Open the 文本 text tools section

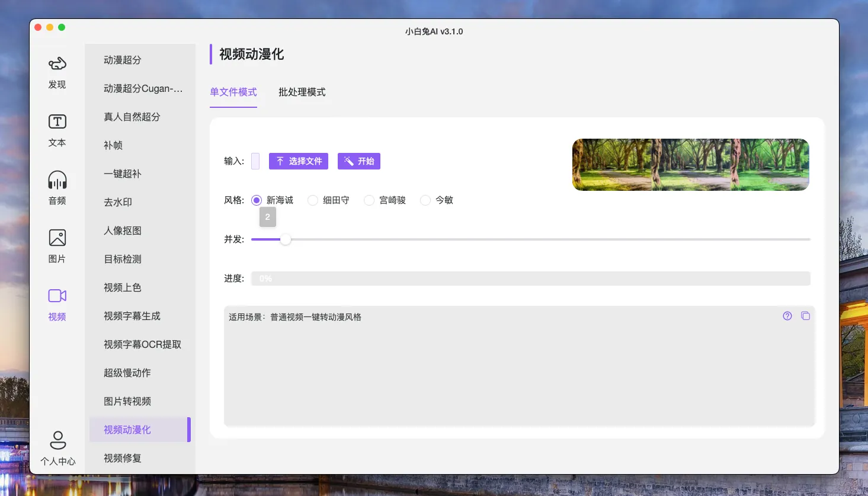57,130
